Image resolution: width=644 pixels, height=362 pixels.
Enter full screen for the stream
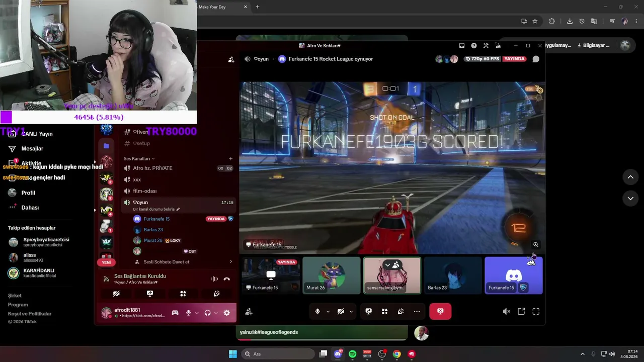tap(536, 312)
